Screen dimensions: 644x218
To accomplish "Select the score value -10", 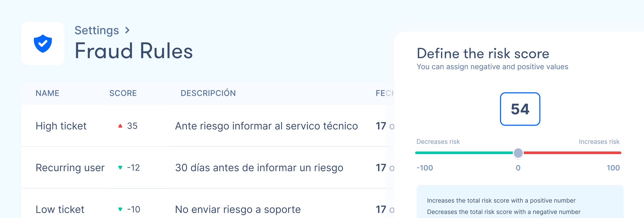I will 134,209.
